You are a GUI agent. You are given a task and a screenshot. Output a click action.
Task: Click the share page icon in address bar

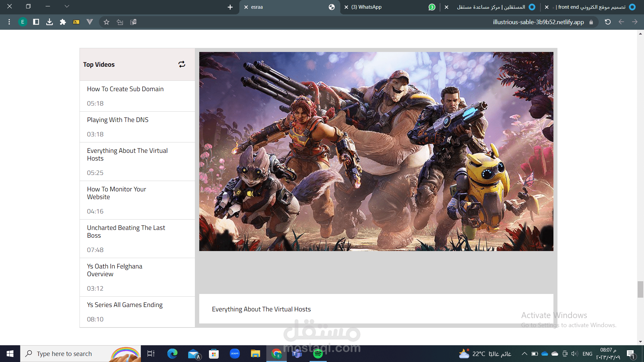coord(120,22)
